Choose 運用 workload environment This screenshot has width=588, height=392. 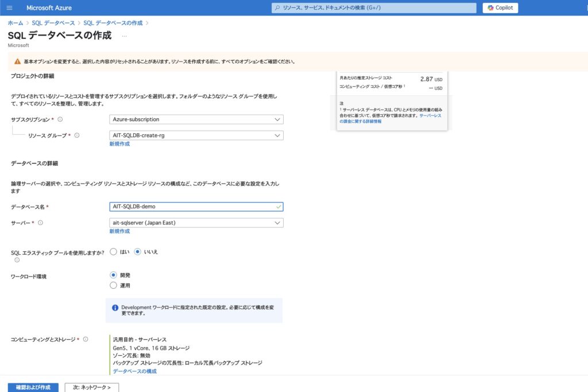[113, 285]
